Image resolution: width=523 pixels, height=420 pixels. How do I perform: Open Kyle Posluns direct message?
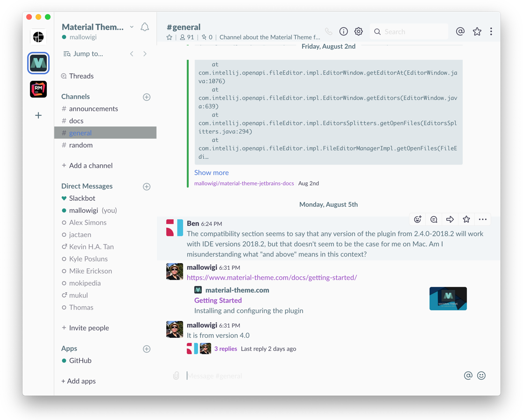pos(105,259)
